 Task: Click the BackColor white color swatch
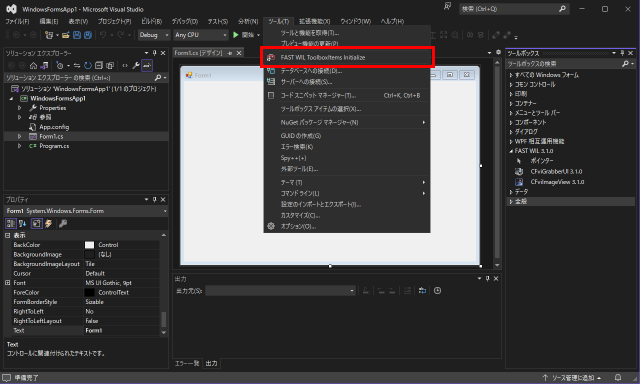pos(89,245)
